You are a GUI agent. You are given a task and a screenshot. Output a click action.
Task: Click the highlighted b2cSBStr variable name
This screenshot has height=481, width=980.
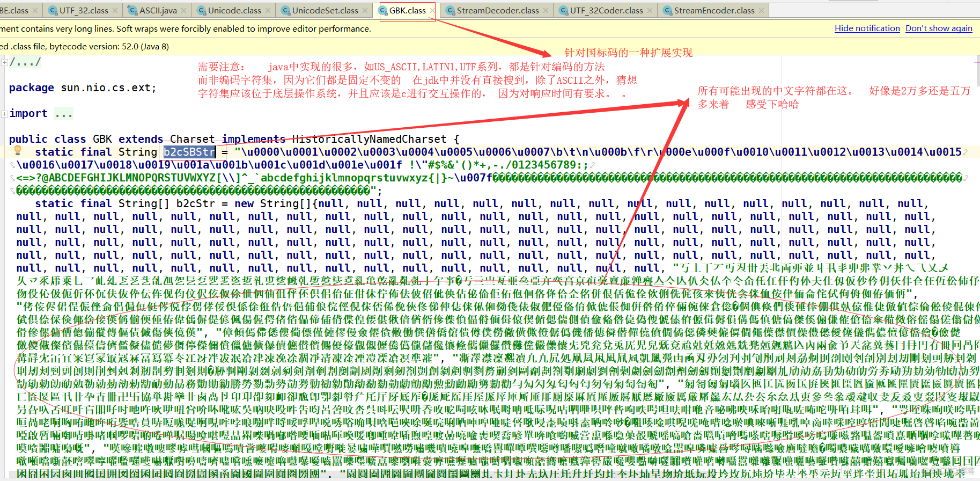[x=189, y=152]
